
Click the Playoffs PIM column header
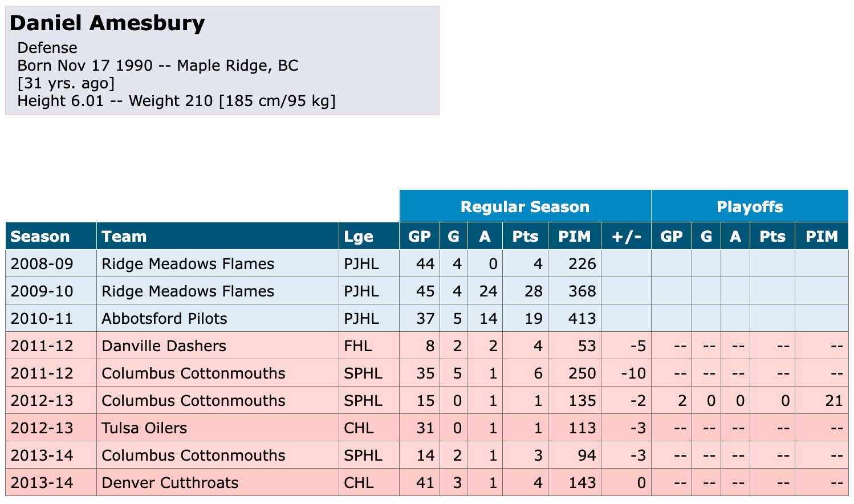point(821,236)
